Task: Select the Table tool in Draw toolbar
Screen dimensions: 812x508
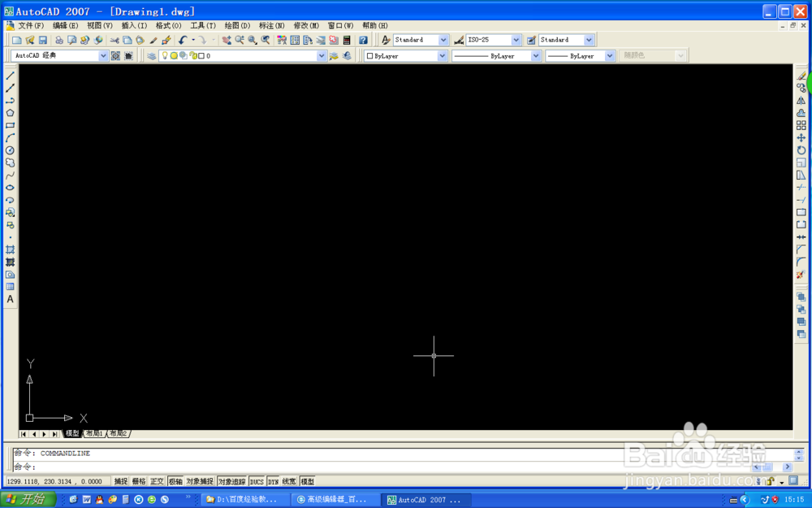Action: pyautogui.click(x=10, y=287)
